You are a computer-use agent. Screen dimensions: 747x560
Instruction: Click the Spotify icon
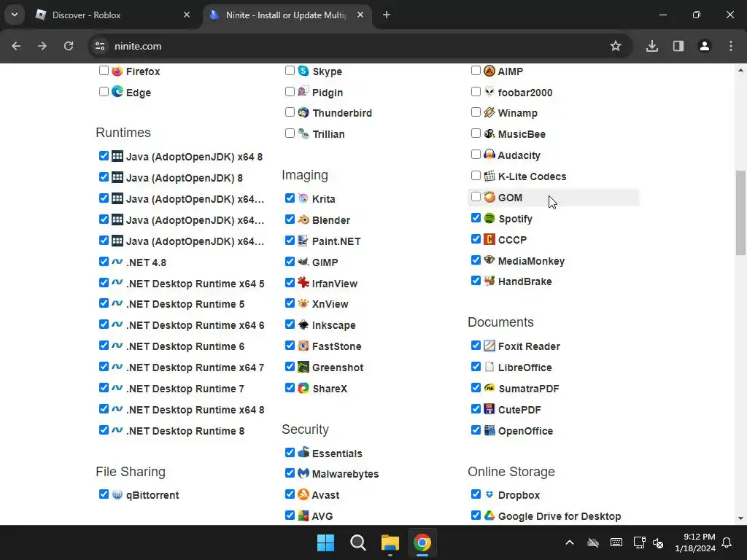(489, 218)
